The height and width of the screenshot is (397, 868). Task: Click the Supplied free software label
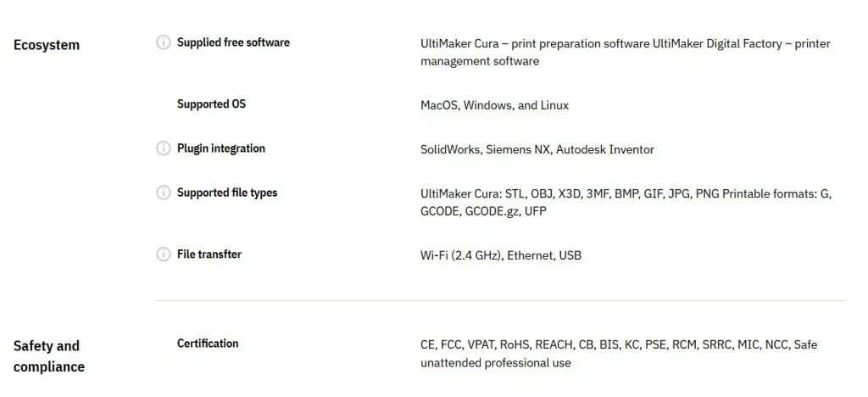coord(233,42)
